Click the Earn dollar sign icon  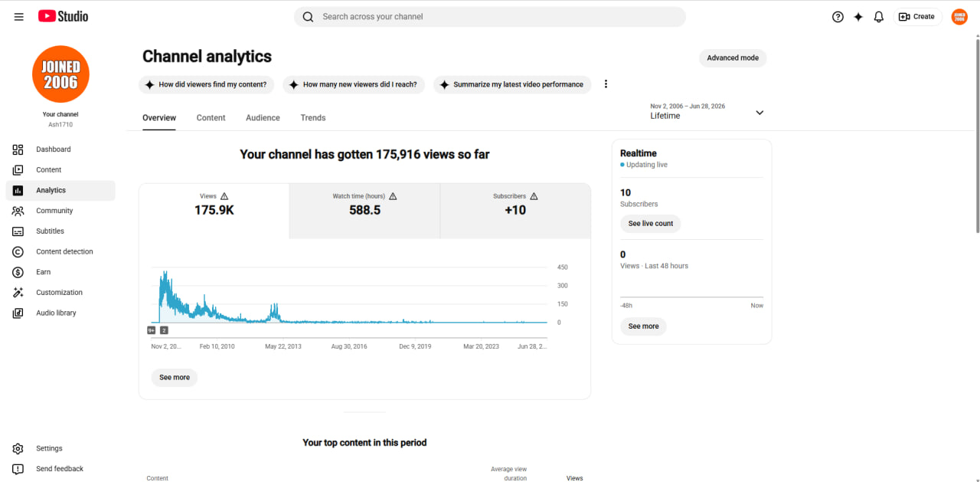18,272
